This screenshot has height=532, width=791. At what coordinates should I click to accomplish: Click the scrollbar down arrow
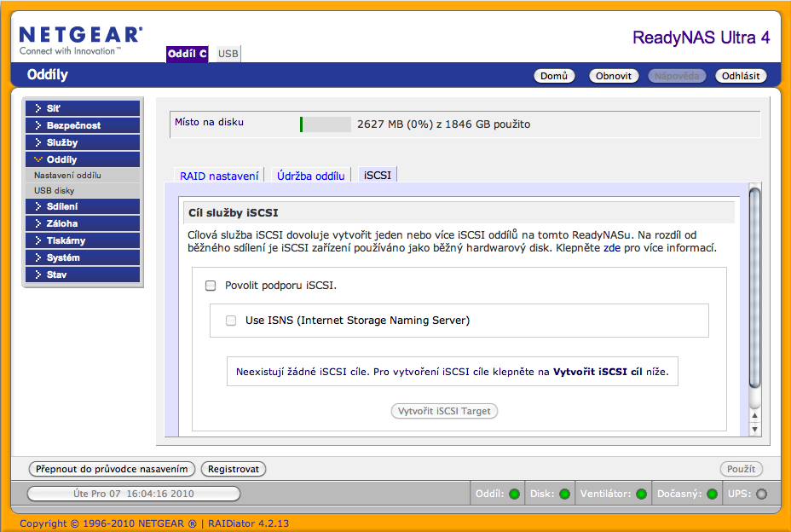tap(753, 430)
